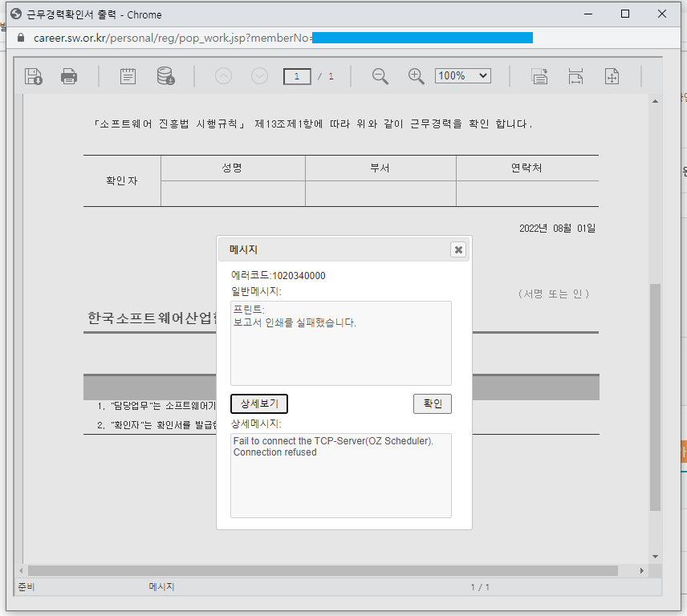The image size is (687, 616).
Task: Go to previous page using up arrow
Action: tap(224, 76)
